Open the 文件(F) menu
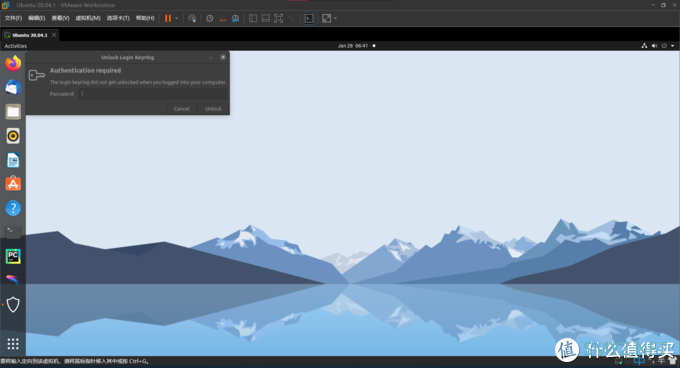 (13, 18)
